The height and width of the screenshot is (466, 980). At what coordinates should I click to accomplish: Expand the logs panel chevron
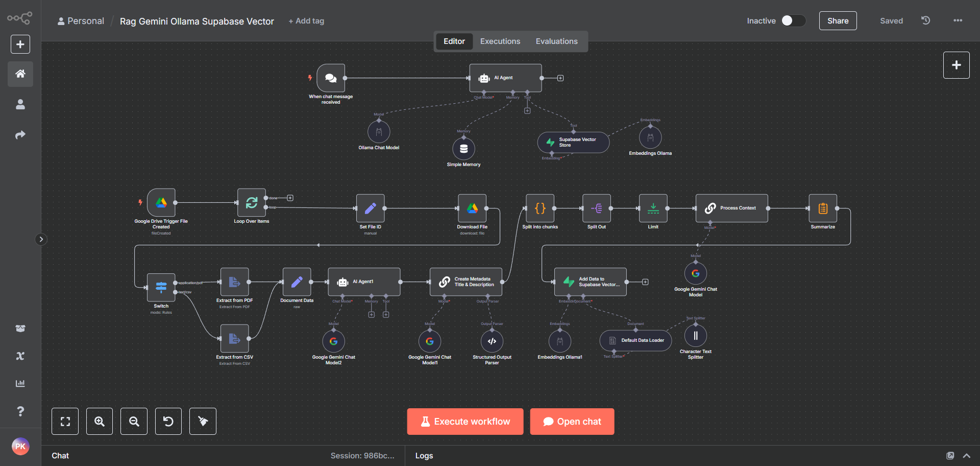point(967,456)
